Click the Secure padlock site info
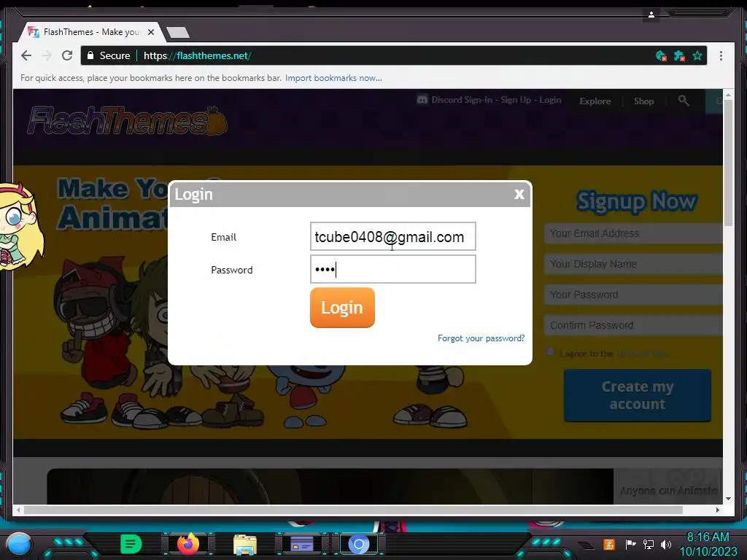This screenshot has height=560, width=747. point(109,55)
